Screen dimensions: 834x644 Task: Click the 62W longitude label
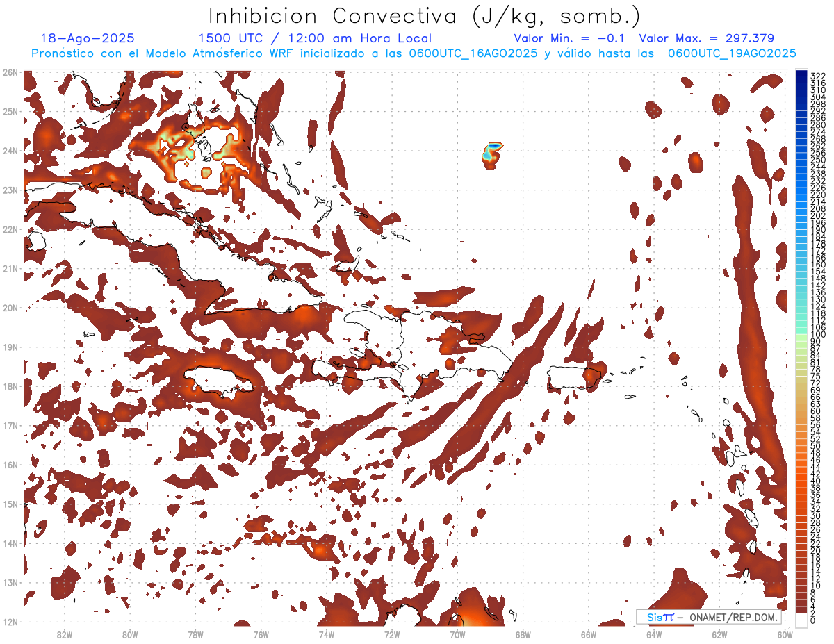pyautogui.click(x=719, y=634)
